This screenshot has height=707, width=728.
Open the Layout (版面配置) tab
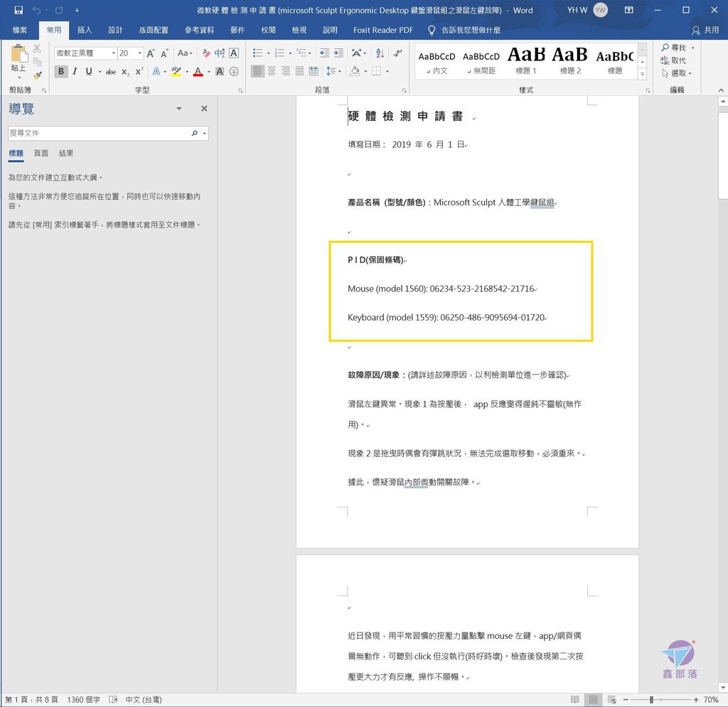click(x=154, y=30)
